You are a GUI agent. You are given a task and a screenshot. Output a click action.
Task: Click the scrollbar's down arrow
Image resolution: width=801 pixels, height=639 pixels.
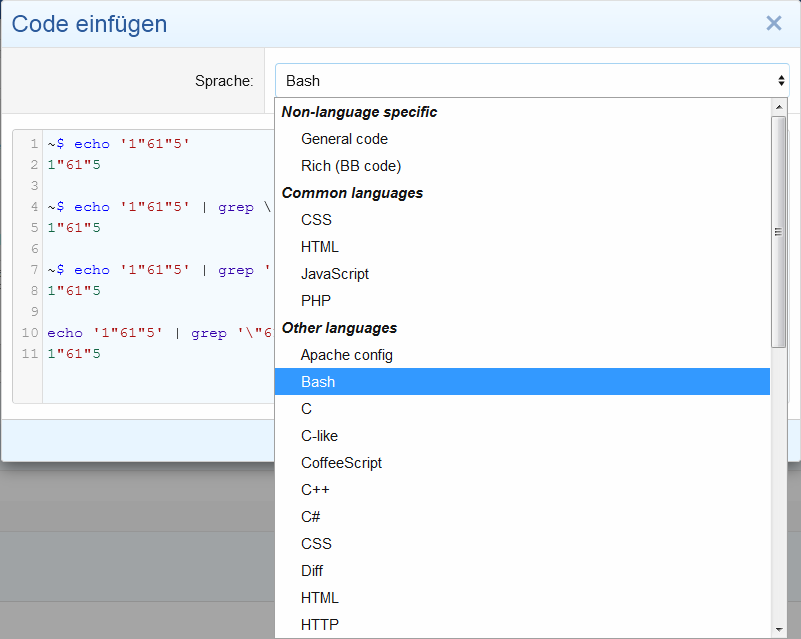tap(779, 631)
